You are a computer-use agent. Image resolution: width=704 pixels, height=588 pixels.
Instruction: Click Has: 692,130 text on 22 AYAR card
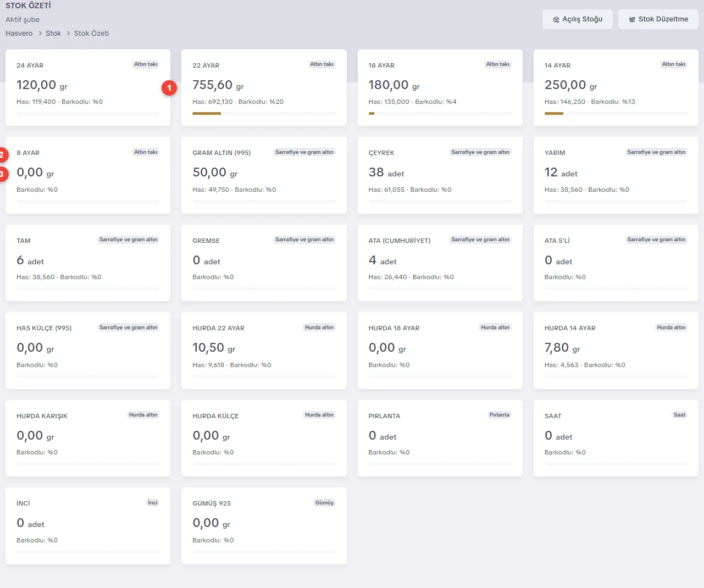[213, 102]
